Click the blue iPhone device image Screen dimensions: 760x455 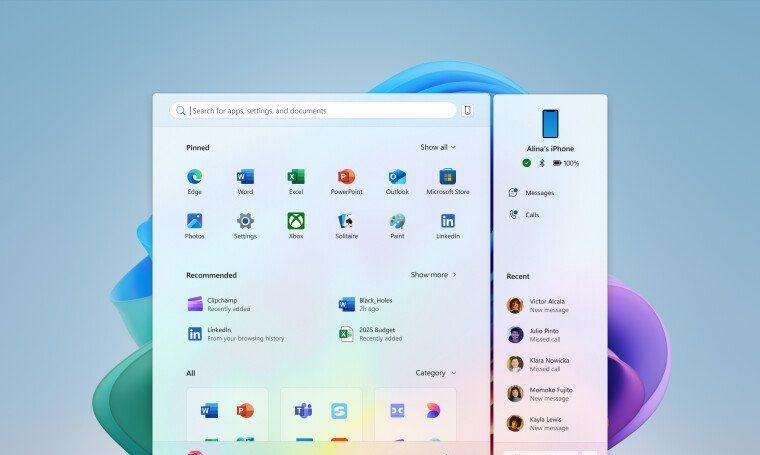(550, 124)
